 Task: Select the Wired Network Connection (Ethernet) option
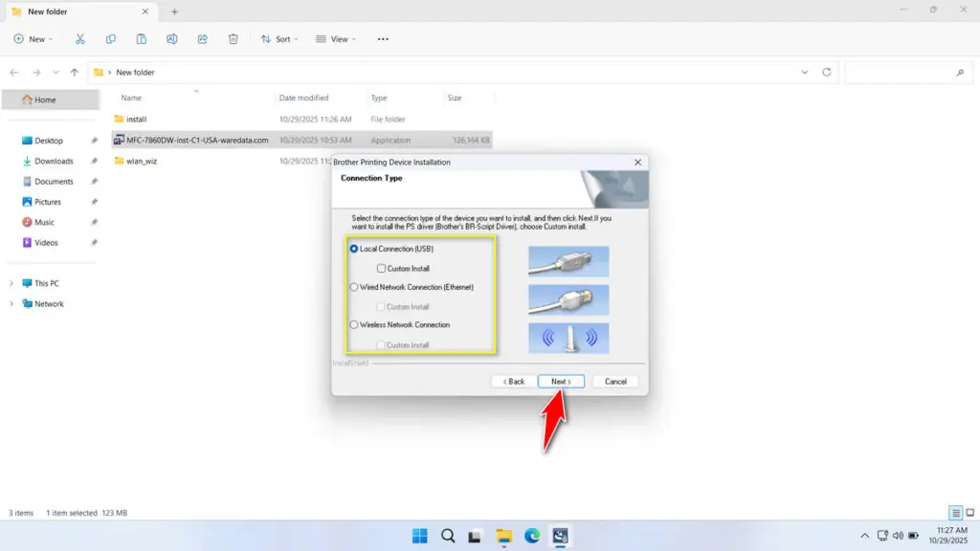354,286
